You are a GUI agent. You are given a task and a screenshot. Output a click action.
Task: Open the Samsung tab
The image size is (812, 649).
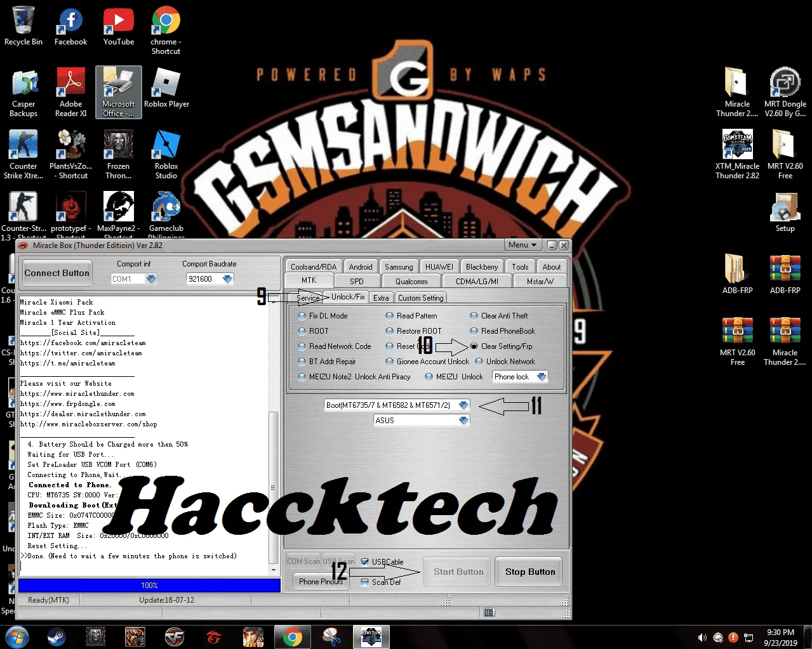pos(399,266)
